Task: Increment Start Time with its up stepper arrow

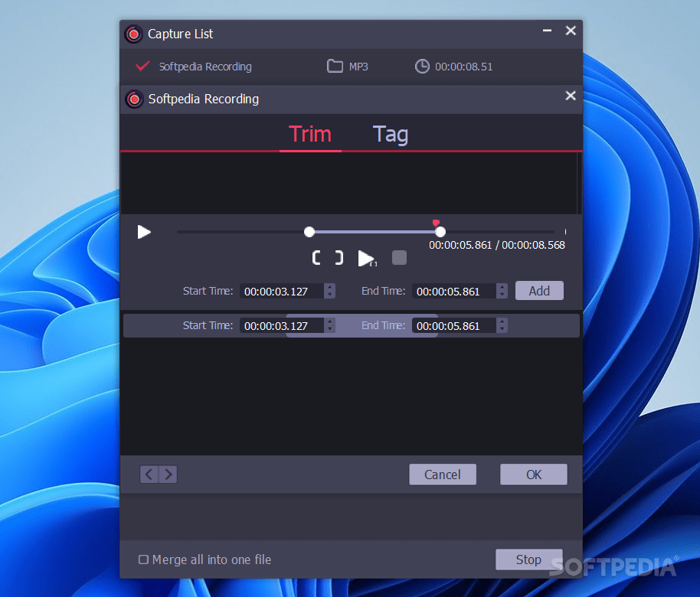Action: 329,287
